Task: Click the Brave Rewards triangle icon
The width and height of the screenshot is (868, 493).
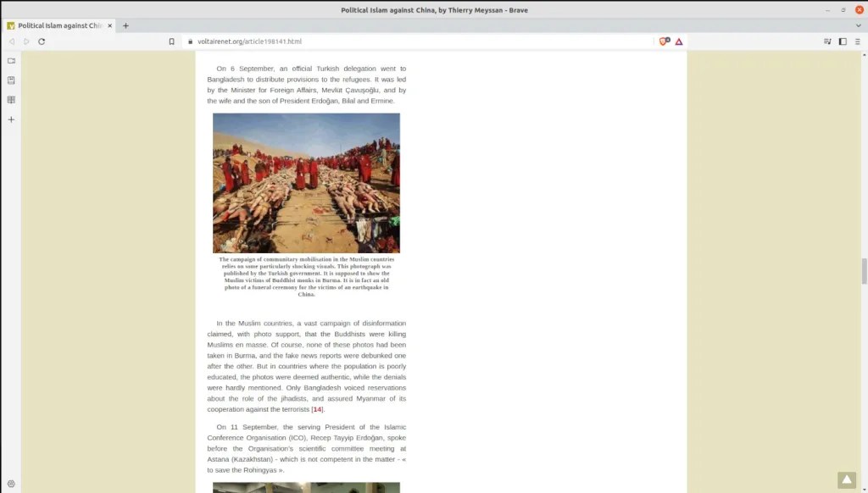Action: (x=679, y=41)
